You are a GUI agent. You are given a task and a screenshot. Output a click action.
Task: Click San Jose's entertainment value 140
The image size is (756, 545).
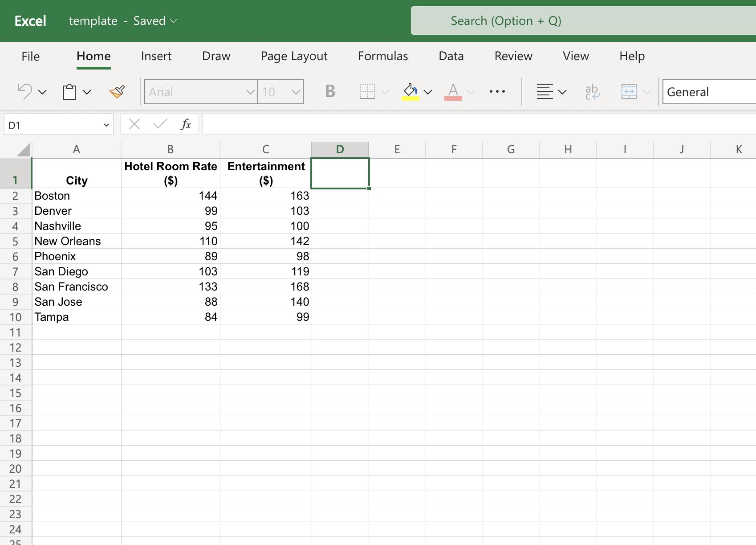pyautogui.click(x=266, y=302)
